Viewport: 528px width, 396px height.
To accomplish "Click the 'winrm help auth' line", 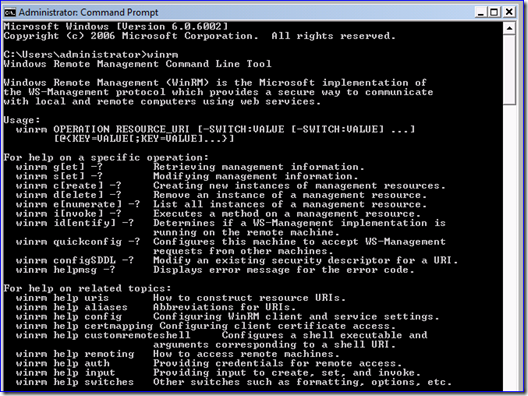I will [x=209, y=364].
